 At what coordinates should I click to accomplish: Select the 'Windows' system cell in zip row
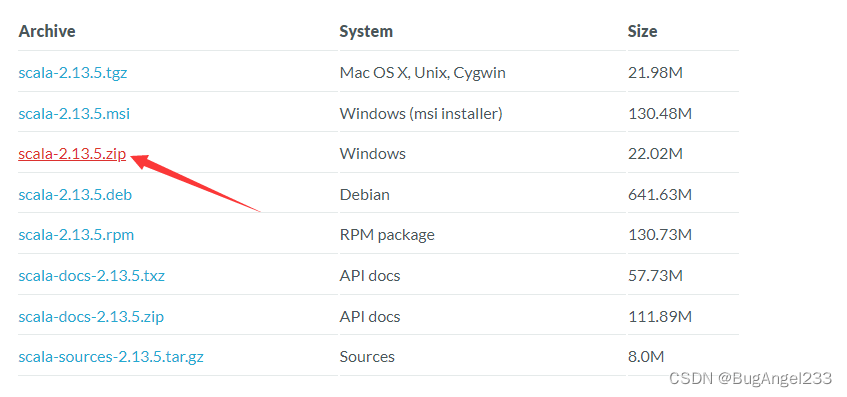click(373, 154)
